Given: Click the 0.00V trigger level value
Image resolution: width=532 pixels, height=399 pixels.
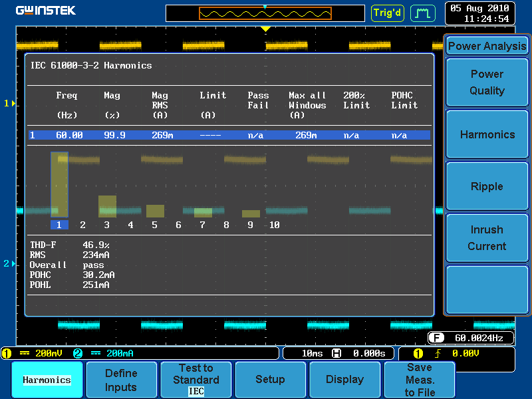Looking at the screenshot, I should tap(465, 354).
